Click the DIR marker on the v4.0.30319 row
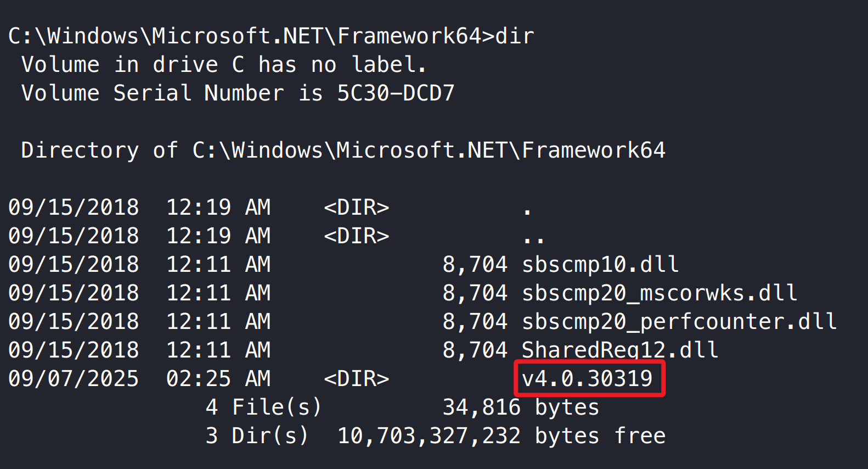This screenshot has width=868, height=469. (x=356, y=379)
